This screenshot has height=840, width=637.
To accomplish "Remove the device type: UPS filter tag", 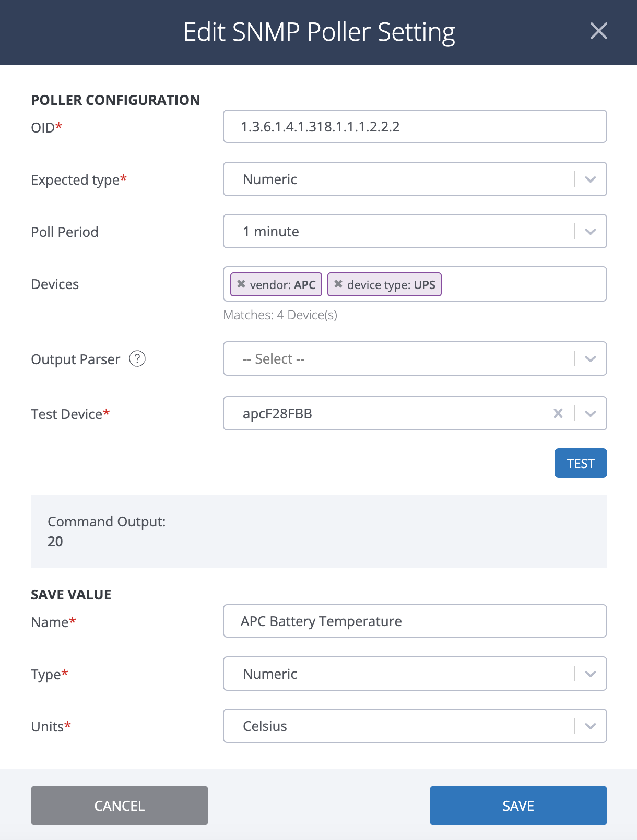I will (338, 284).
